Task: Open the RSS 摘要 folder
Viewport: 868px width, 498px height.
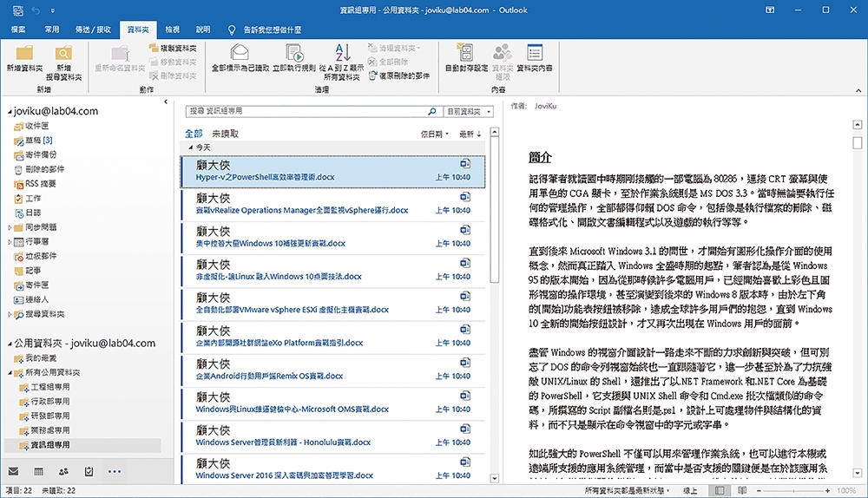Action: (x=35, y=184)
